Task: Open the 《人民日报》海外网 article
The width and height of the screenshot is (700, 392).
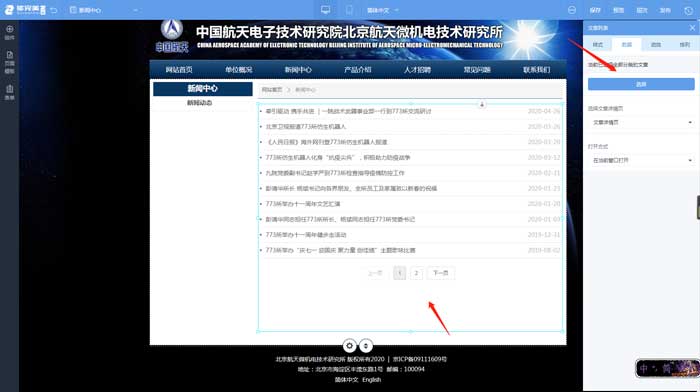Action: [326, 142]
